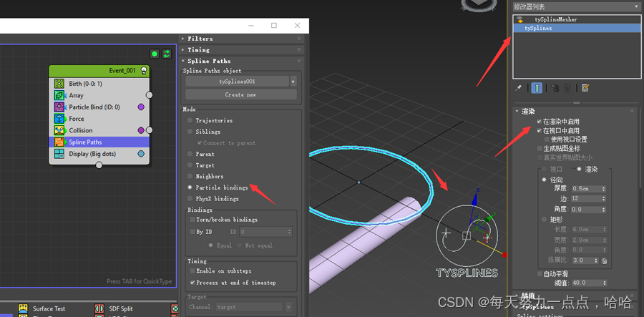Click the Display (Big dots) operator icon

59,154
